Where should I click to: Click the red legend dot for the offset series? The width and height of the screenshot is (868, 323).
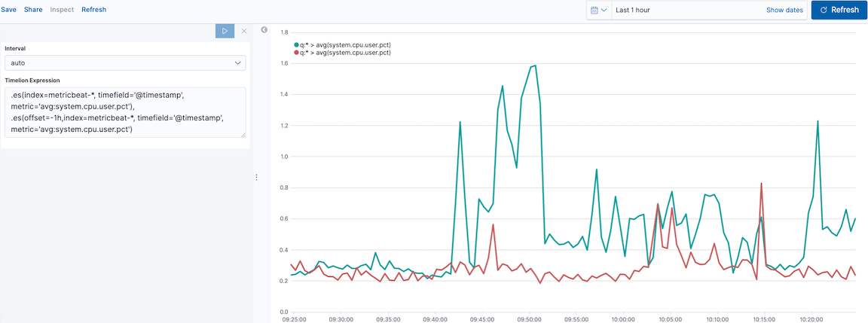(x=296, y=53)
